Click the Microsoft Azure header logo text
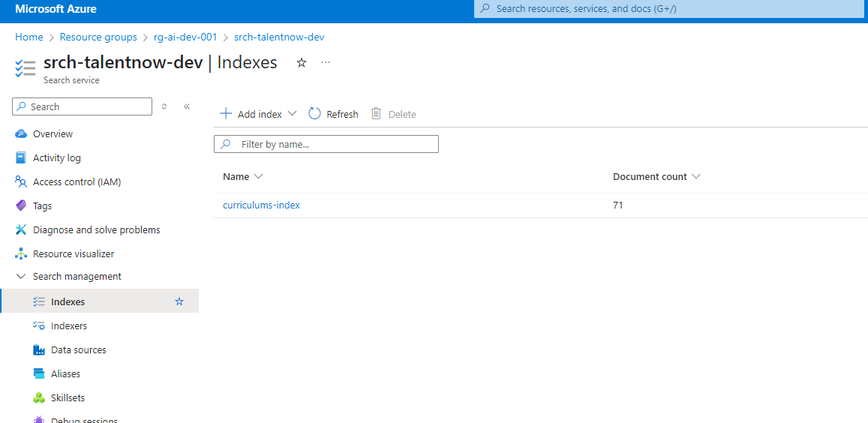The height and width of the screenshot is (423, 868). coord(56,9)
